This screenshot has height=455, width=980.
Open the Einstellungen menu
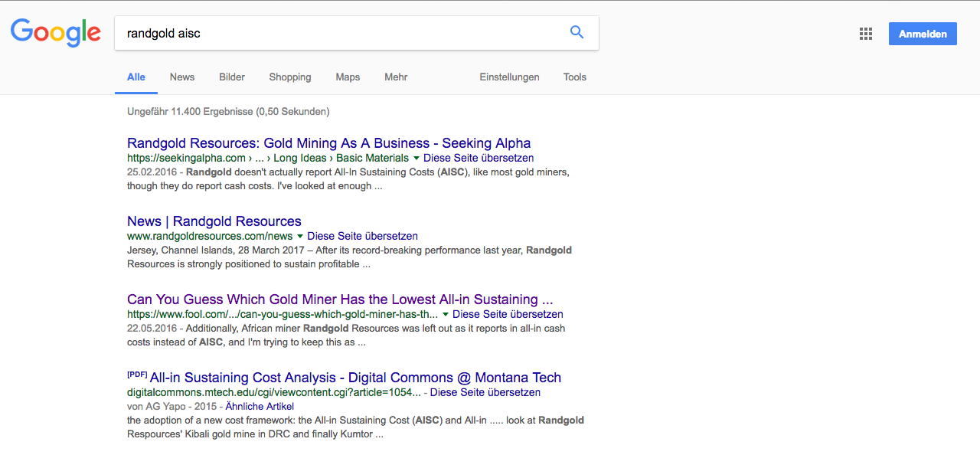pos(509,77)
